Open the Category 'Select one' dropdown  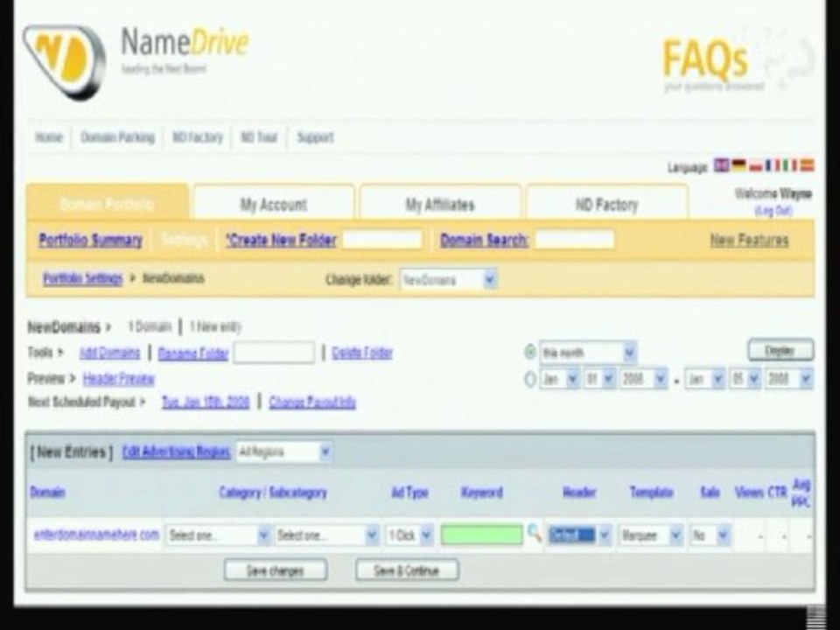pos(218,535)
